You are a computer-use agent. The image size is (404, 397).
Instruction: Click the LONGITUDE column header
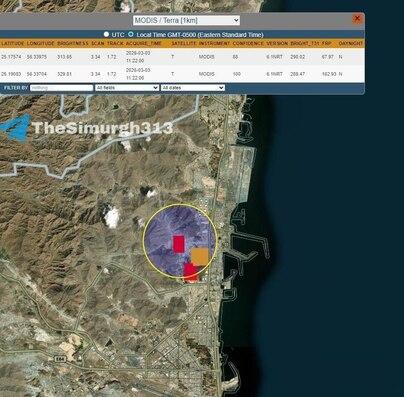41,43
